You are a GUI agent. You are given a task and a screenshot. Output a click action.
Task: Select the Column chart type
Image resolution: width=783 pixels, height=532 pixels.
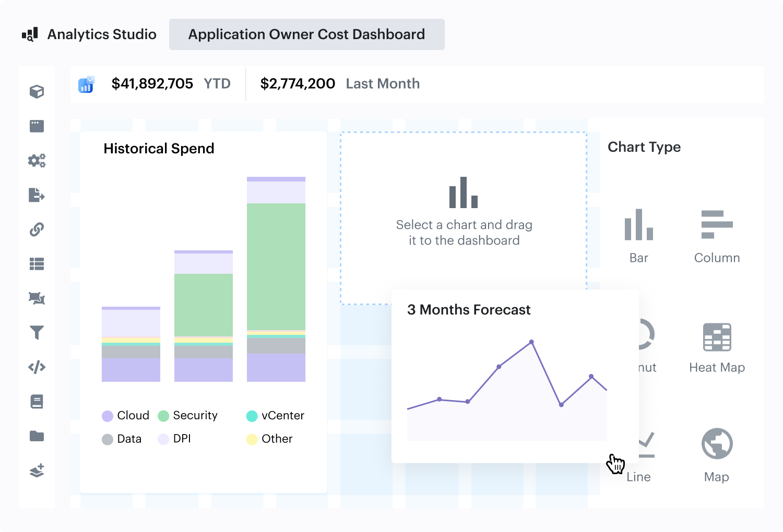[717, 235]
